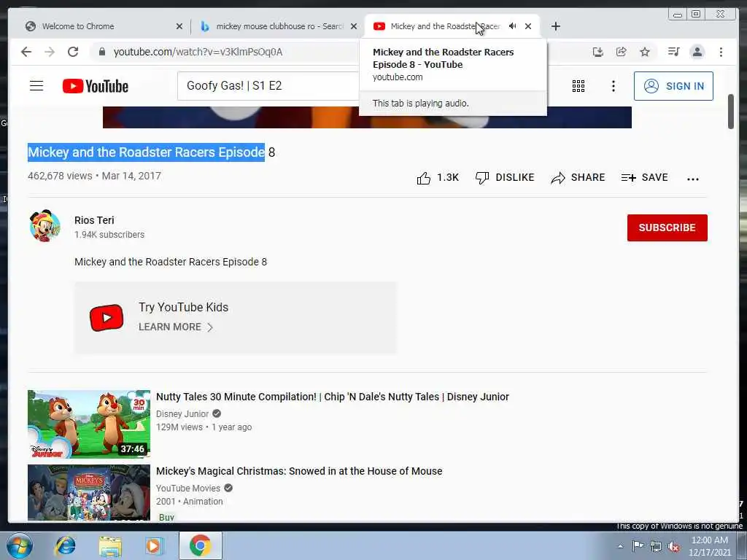Launch Internet Explorer from taskbar
Image resolution: width=747 pixels, height=560 pixels.
click(65, 545)
